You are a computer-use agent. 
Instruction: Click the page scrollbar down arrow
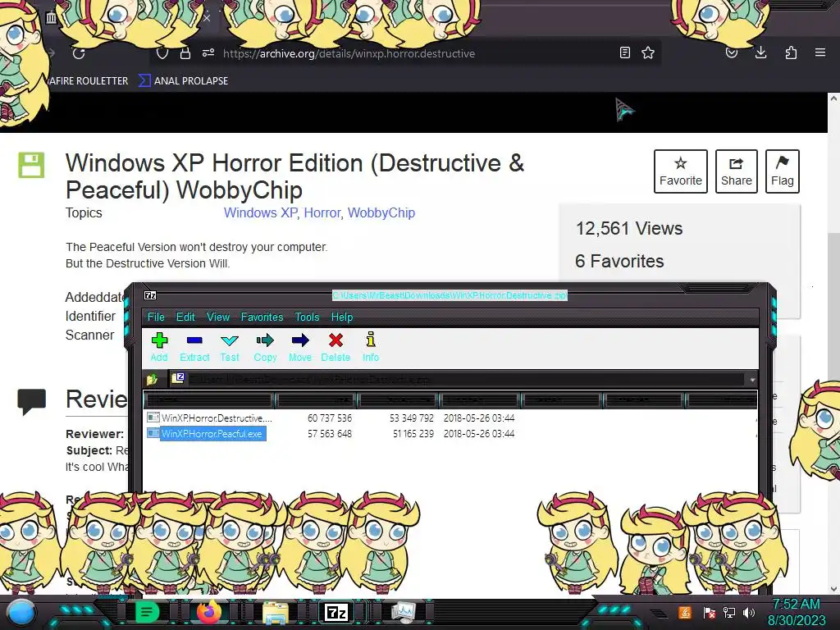tap(833, 589)
